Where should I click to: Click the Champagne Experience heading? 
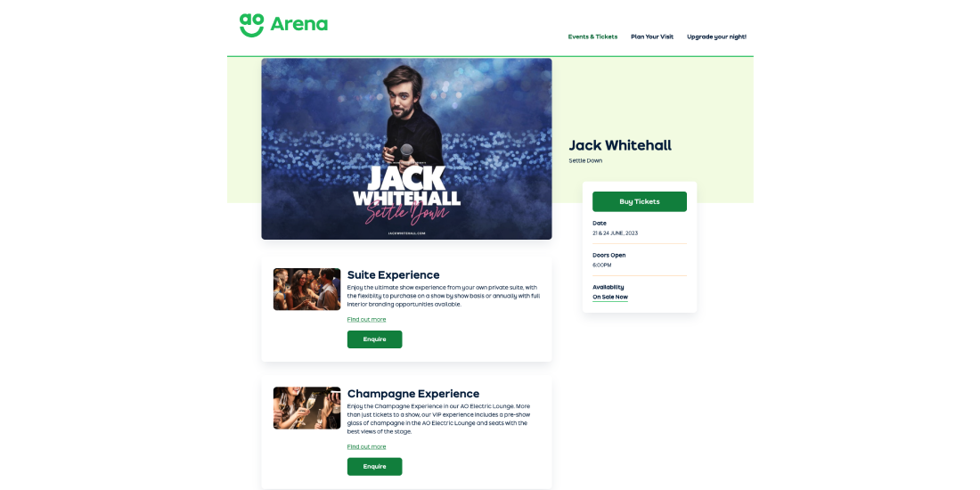click(x=413, y=394)
